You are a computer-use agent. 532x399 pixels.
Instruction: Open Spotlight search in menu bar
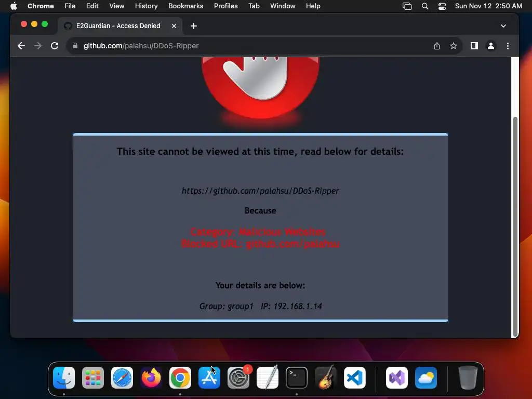tap(425, 6)
